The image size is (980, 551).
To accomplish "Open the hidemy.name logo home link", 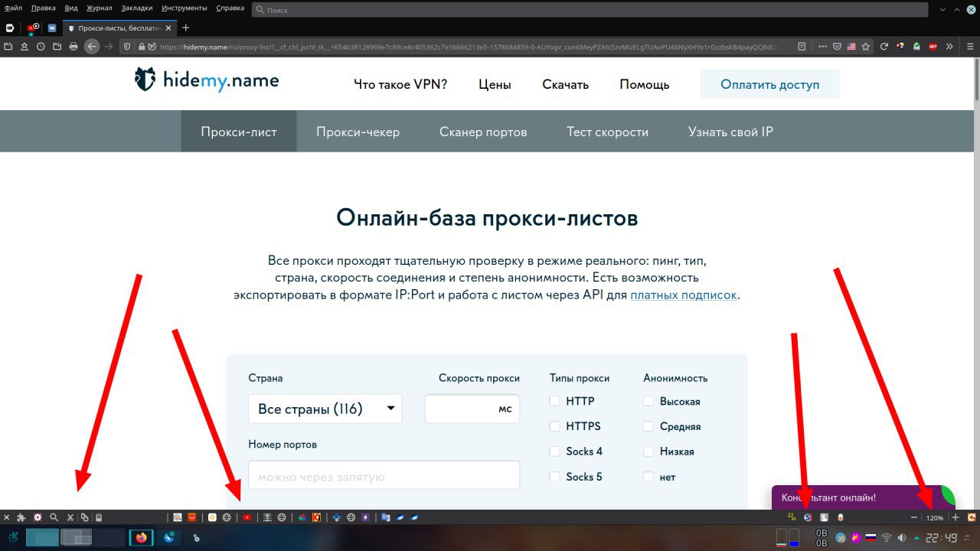I will [x=207, y=80].
